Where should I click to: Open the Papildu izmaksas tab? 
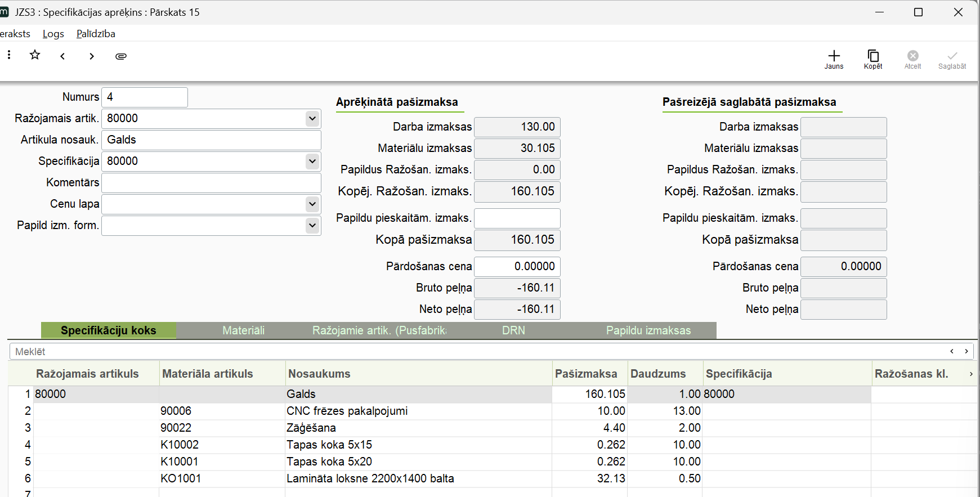(x=648, y=330)
